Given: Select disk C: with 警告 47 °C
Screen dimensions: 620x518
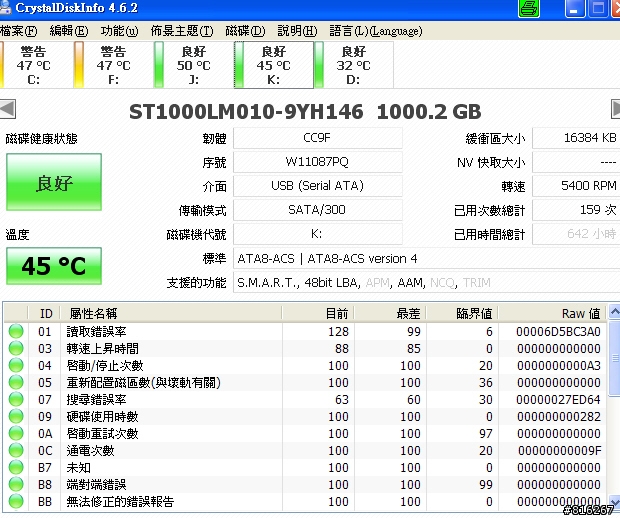Looking at the screenshot, I should pyautogui.click(x=34, y=65).
